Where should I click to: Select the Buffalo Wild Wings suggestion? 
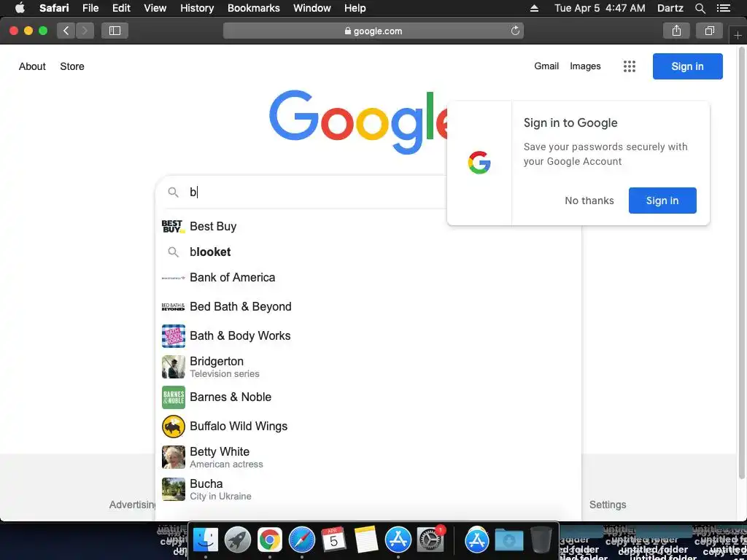click(x=368, y=426)
